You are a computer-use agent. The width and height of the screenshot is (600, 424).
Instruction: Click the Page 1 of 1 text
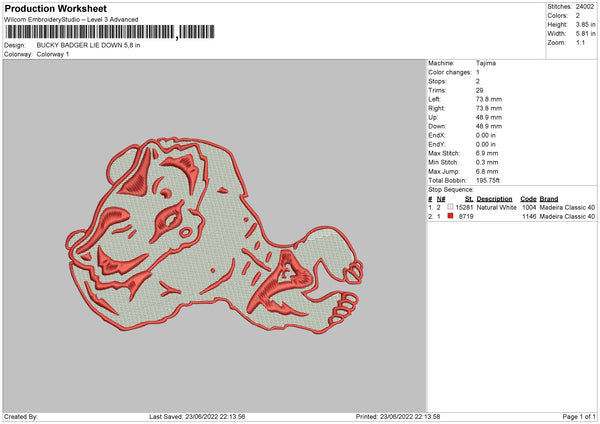[x=579, y=417]
